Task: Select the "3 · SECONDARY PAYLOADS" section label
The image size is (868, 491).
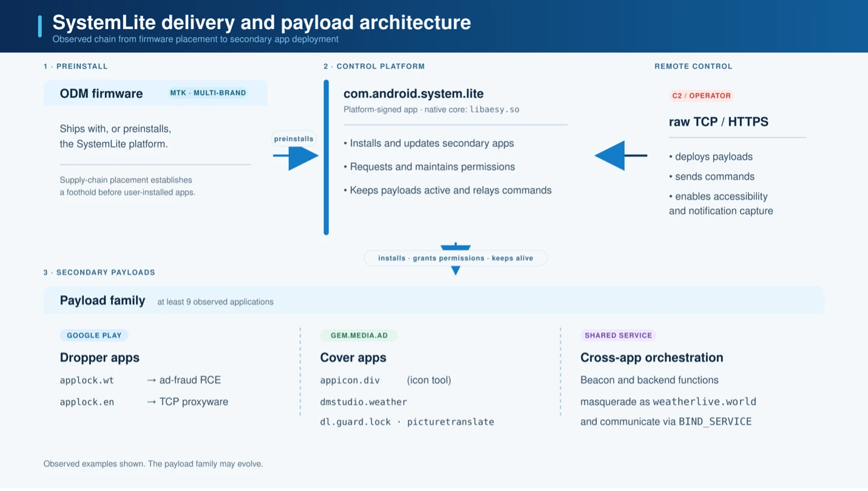Action: point(99,273)
